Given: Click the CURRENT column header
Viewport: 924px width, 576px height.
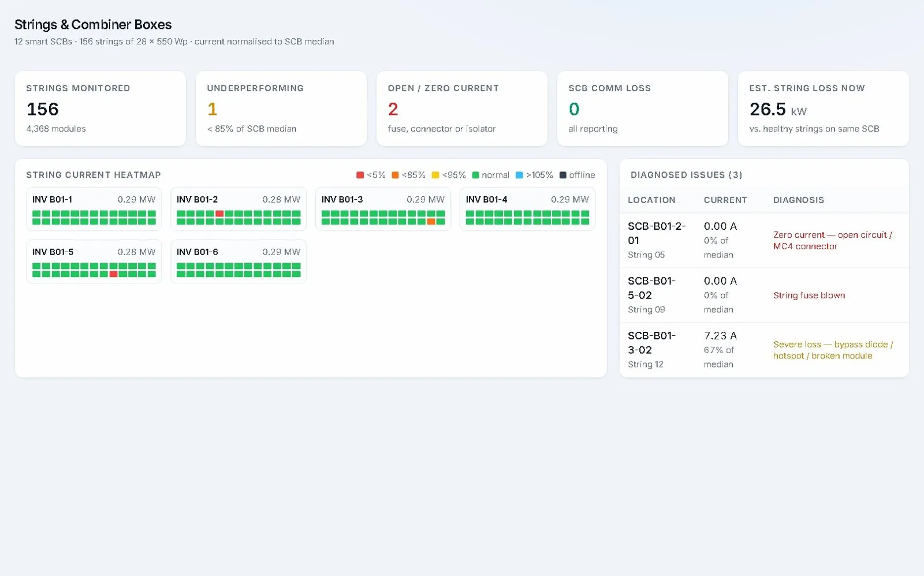Looking at the screenshot, I should tap(725, 200).
